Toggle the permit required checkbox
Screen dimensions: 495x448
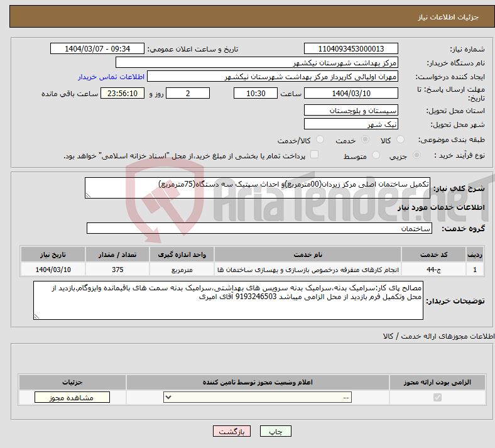point(437,397)
